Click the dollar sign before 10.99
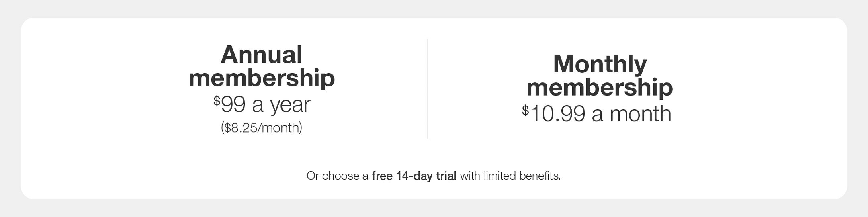This screenshot has height=217, width=868. point(525,110)
